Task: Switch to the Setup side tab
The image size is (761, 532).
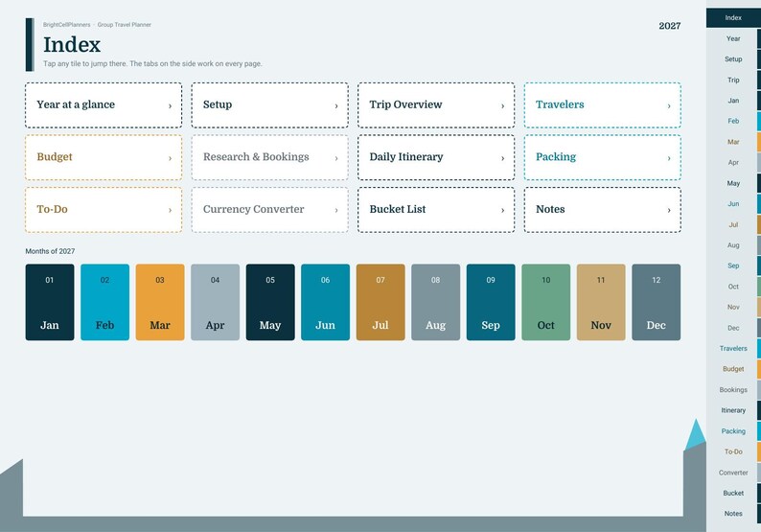Action: pos(733,59)
